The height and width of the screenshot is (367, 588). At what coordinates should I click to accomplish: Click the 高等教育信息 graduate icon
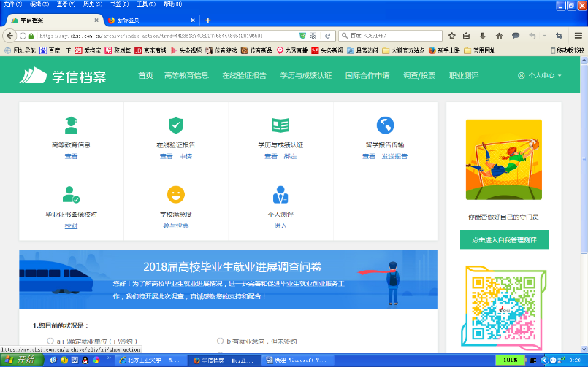pyautogui.click(x=71, y=125)
